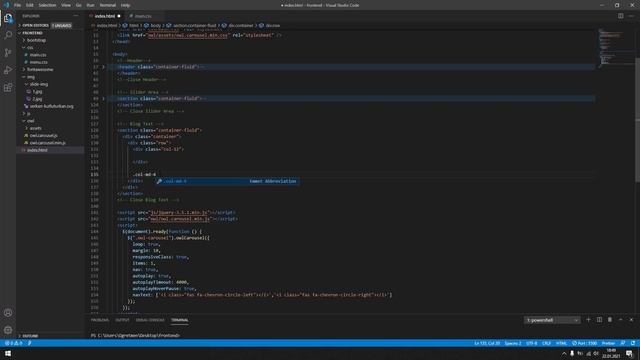The width and height of the screenshot is (640, 360).
Task: Collapse the css folder
Action: coord(50,47)
